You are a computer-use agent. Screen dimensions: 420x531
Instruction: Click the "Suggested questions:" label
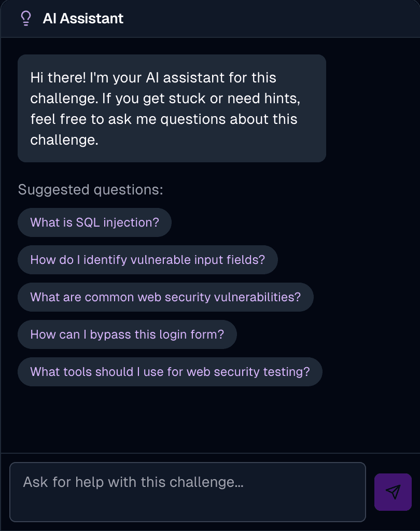(x=90, y=189)
